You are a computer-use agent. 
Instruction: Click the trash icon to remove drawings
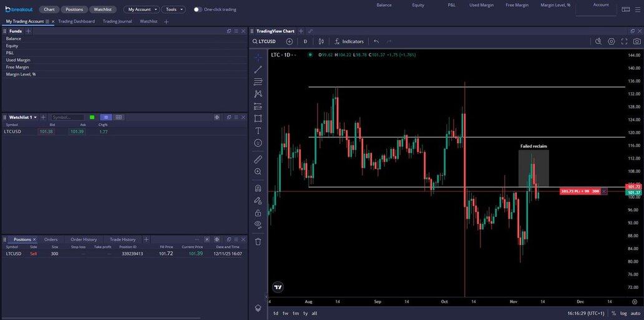click(x=258, y=241)
